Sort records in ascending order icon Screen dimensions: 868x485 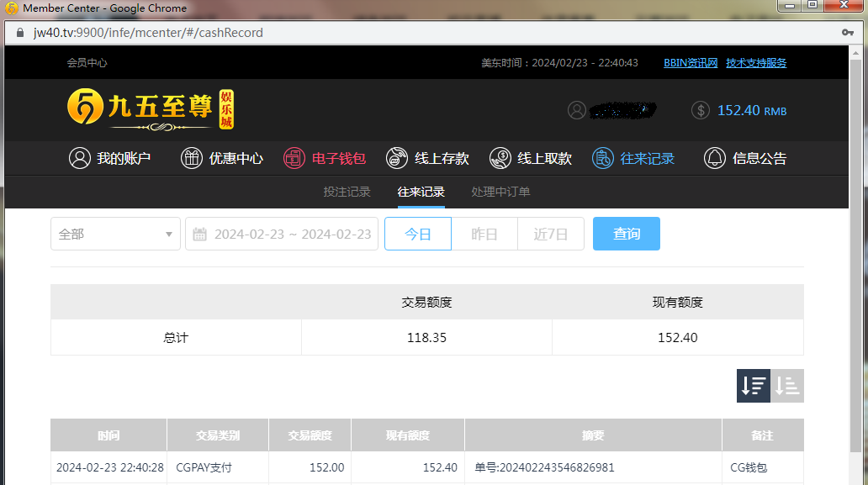coord(787,386)
